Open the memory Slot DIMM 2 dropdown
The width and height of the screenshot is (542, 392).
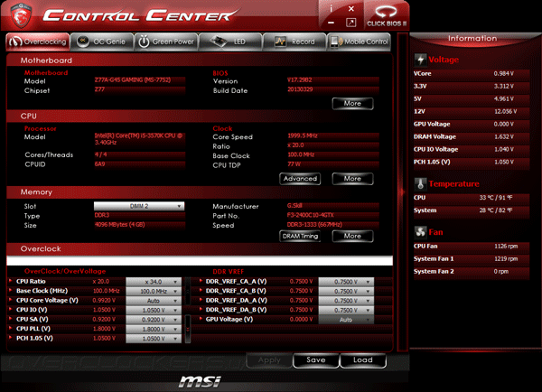click(x=139, y=206)
